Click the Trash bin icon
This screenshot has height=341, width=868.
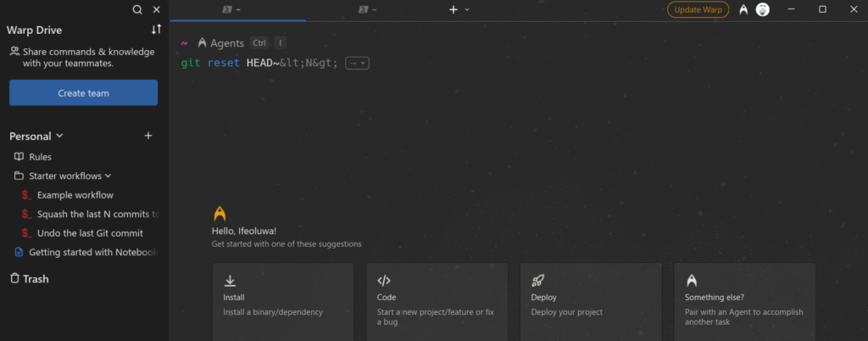point(15,278)
